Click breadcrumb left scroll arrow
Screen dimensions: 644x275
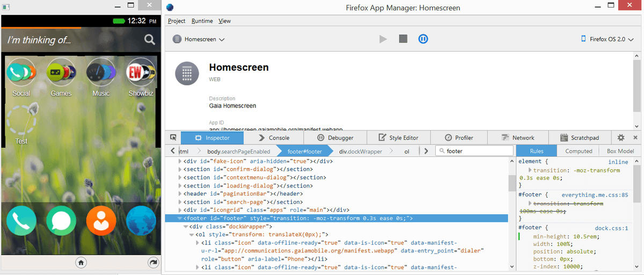(173, 151)
